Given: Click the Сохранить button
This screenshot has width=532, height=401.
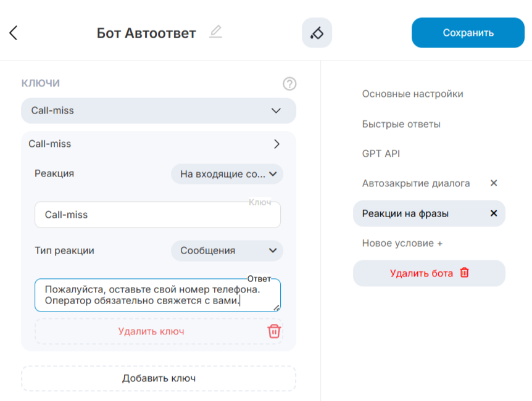Looking at the screenshot, I should (x=468, y=33).
